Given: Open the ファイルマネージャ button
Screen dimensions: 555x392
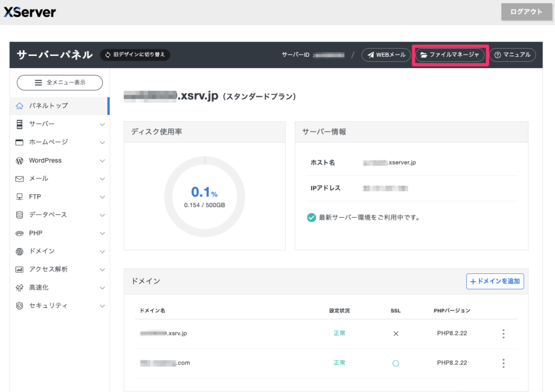Looking at the screenshot, I should pos(450,55).
